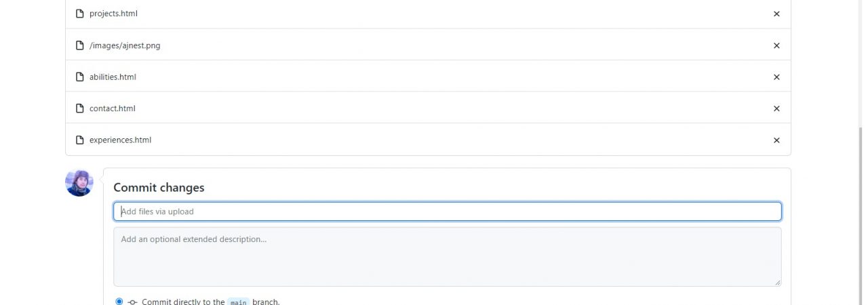Click the file icon beside abilities.html
The image size is (868, 305).
point(80,77)
